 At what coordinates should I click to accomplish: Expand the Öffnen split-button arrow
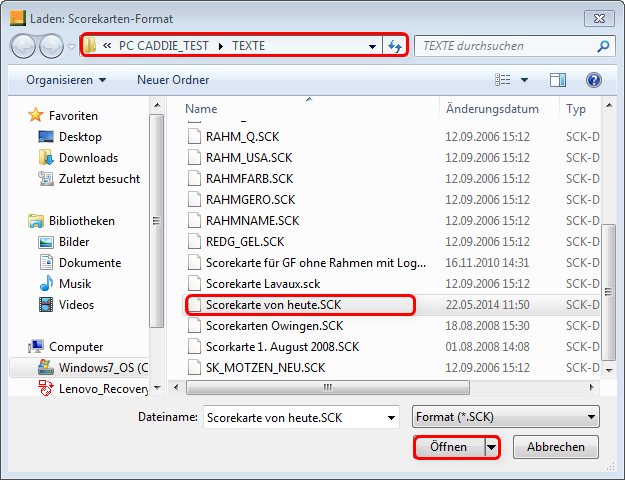491,447
